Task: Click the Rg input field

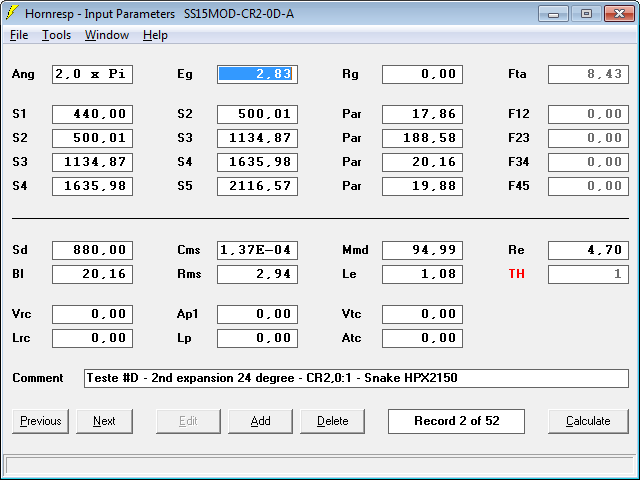Action: pos(422,74)
